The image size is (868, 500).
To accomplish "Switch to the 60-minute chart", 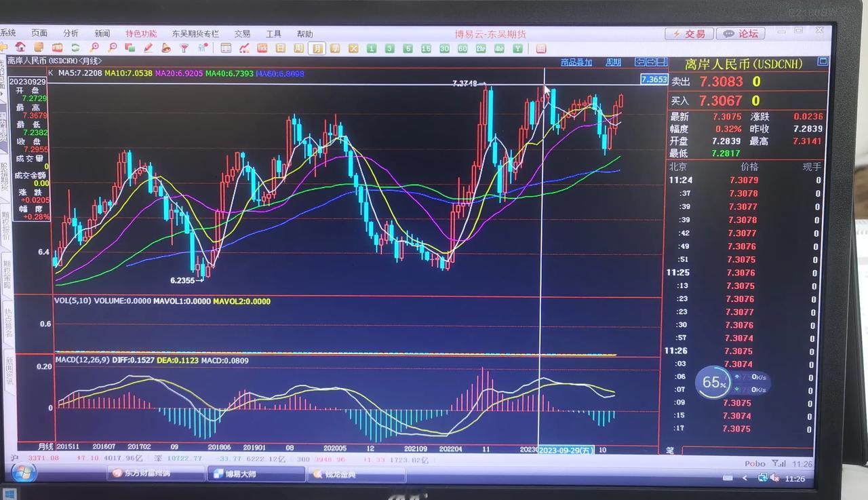I will (x=462, y=49).
